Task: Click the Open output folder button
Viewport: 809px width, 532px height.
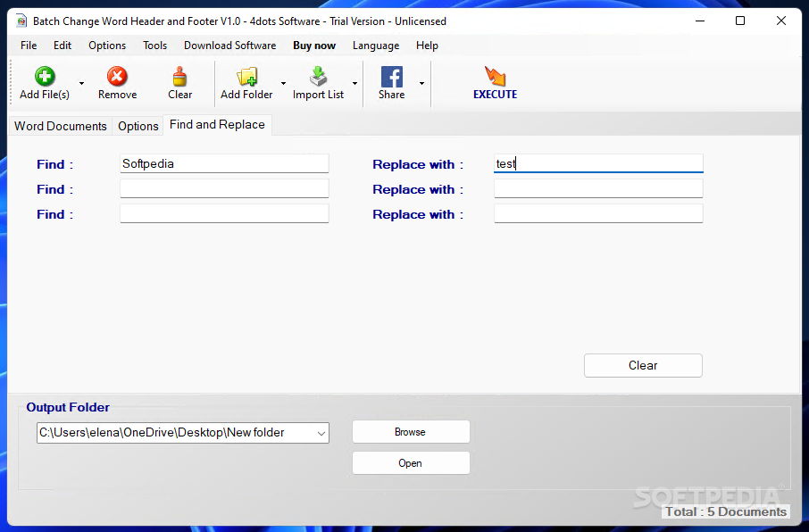Action: pos(411,463)
